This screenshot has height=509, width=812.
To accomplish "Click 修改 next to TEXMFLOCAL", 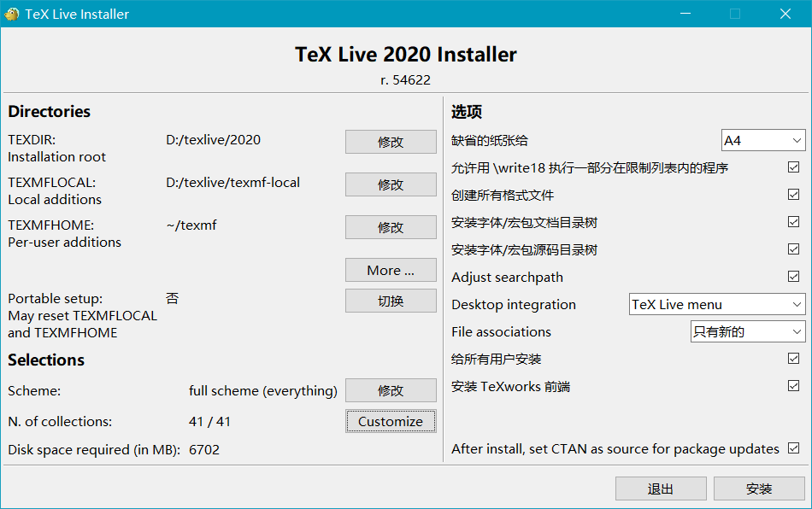I will (x=391, y=184).
